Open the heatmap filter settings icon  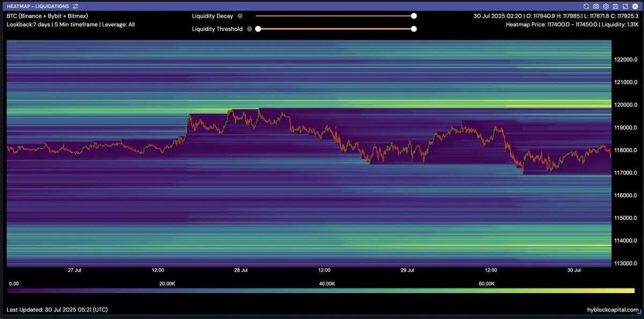(75, 6)
